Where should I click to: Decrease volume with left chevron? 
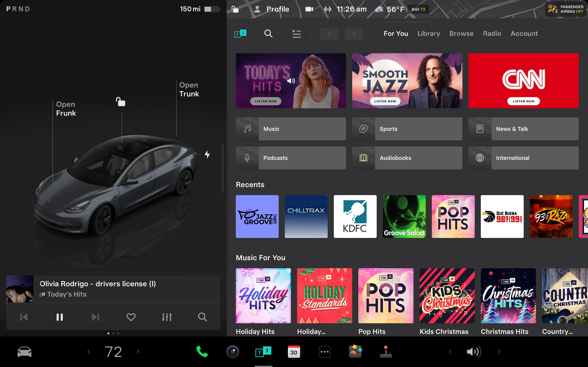(x=450, y=351)
